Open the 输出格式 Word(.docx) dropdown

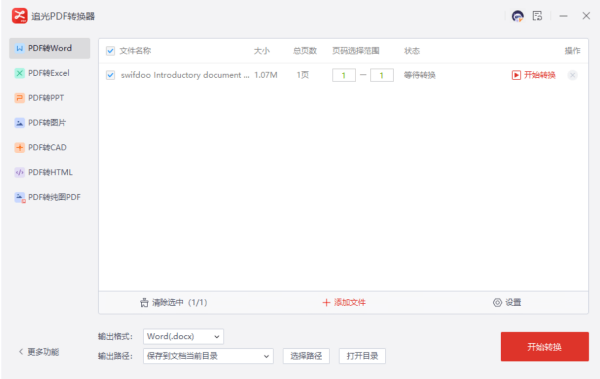pyautogui.click(x=183, y=337)
